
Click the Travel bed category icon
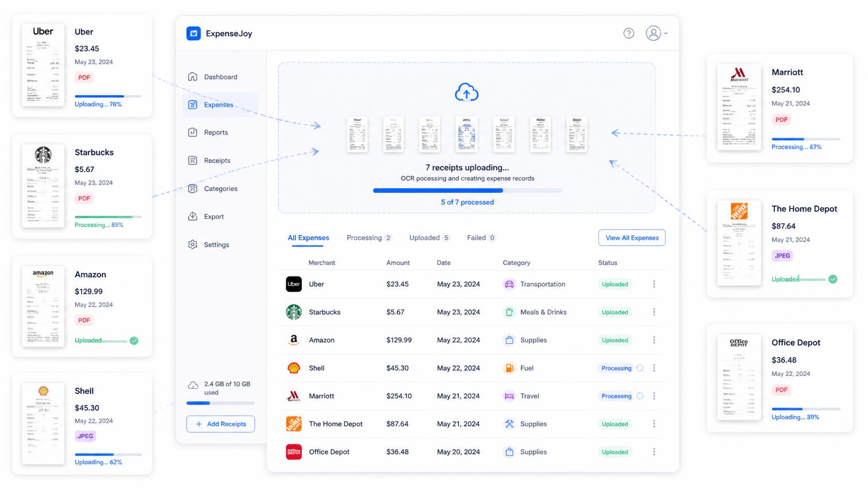click(509, 396)
